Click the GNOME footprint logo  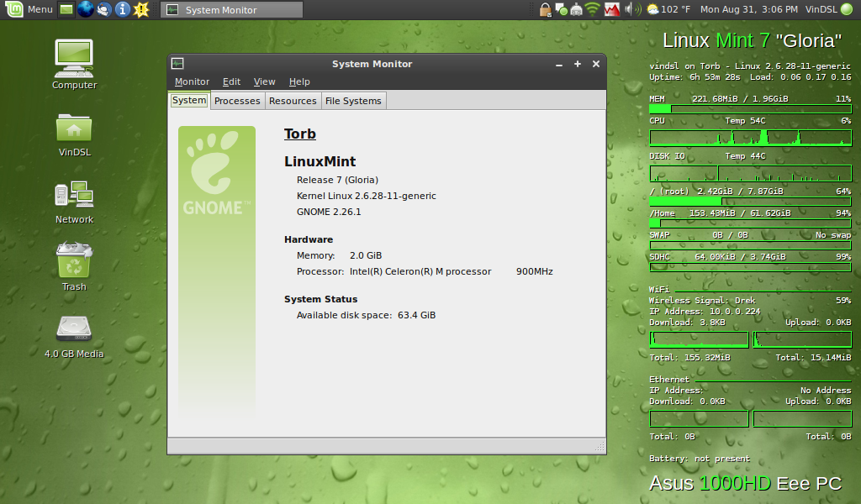point(217,171)
